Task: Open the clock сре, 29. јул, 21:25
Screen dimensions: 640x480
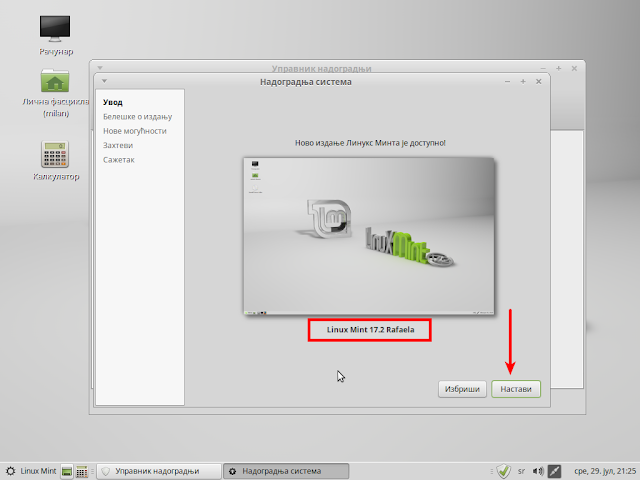Action: pos(605,471)
